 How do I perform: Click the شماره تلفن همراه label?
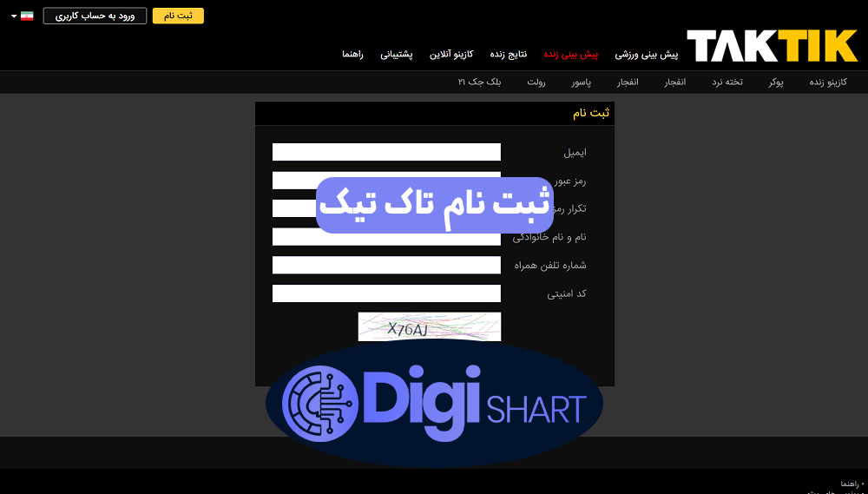click(550, 266)
